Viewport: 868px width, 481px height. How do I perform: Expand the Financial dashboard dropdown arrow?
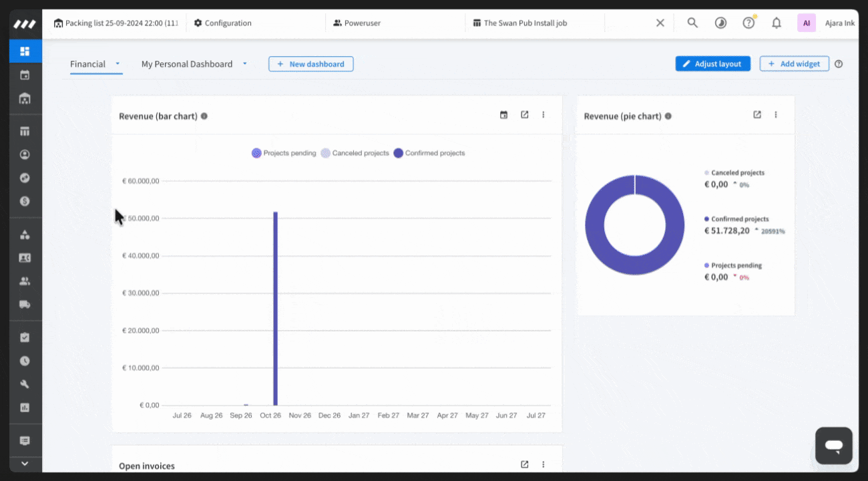click(x=118, y=64)
